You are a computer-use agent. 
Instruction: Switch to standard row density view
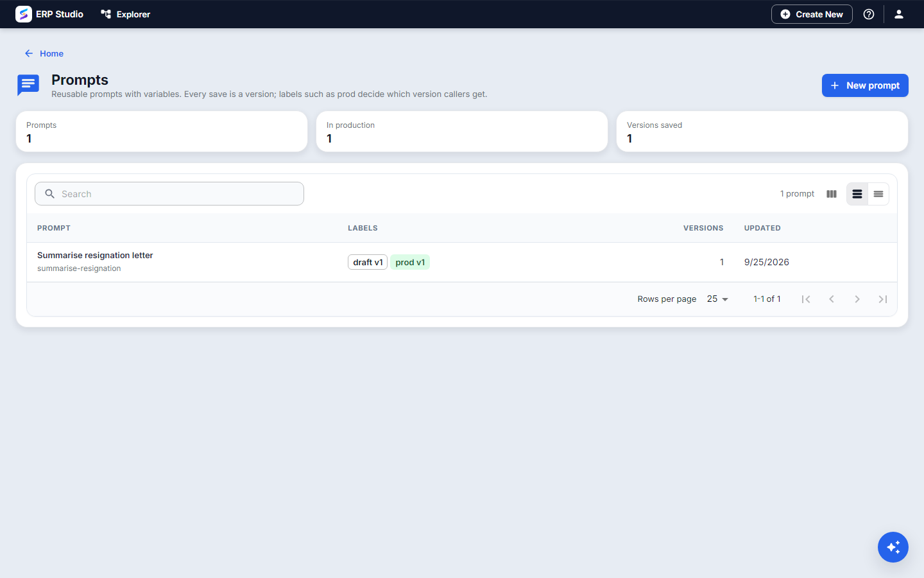click(857, 194)
